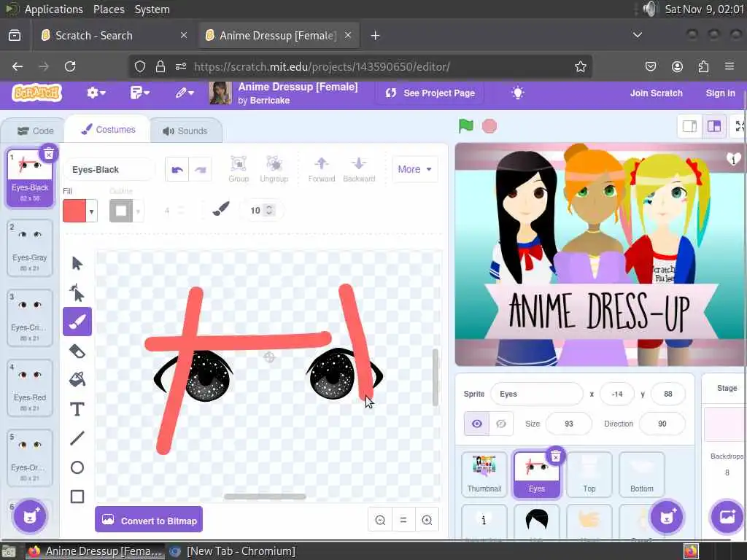Click the canvas vertical scrollbar
The image size is (747, 560).
(x=435, y=377)
